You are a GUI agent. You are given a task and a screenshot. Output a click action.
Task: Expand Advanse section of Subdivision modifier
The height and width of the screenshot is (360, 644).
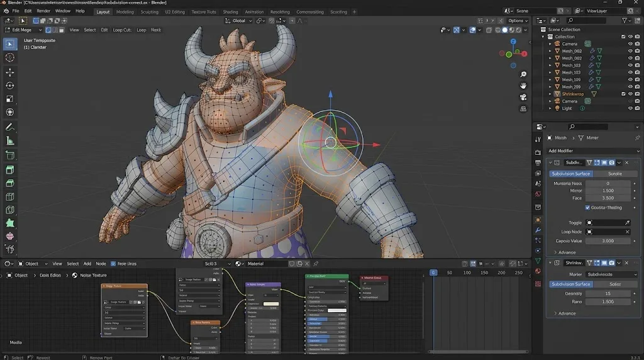point(565,252)
